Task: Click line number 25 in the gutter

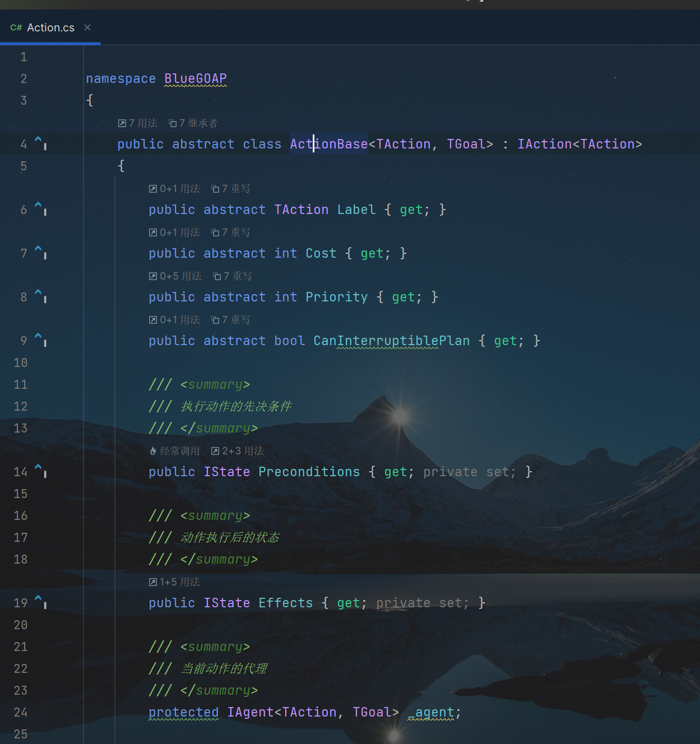Action: click(x=21, y=734)
